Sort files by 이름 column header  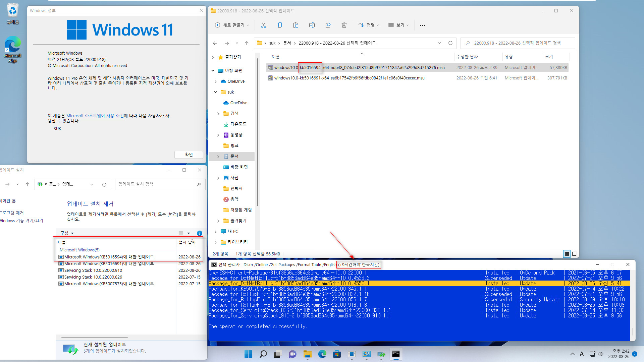click(362, 57)
